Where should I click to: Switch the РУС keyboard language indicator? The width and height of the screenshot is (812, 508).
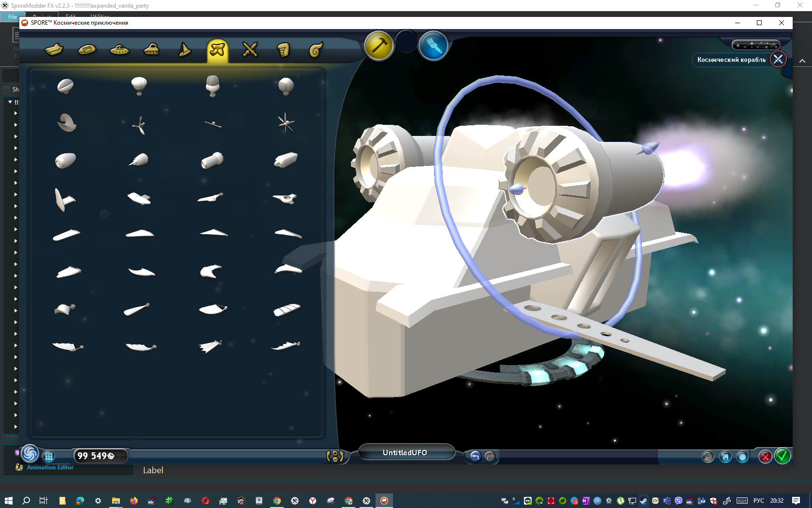click(759, 501)
